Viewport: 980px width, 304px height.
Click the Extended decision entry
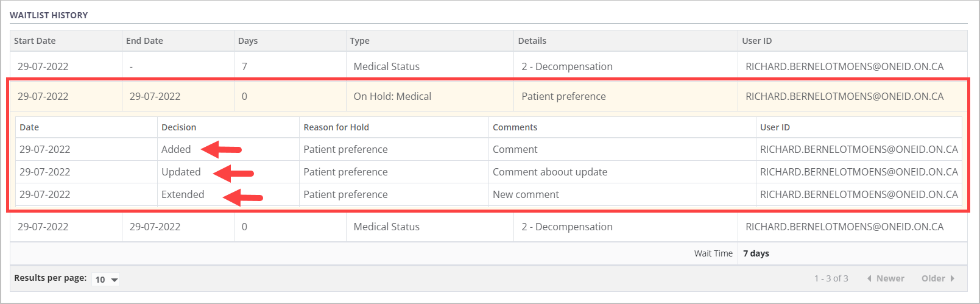pos(183,194)
